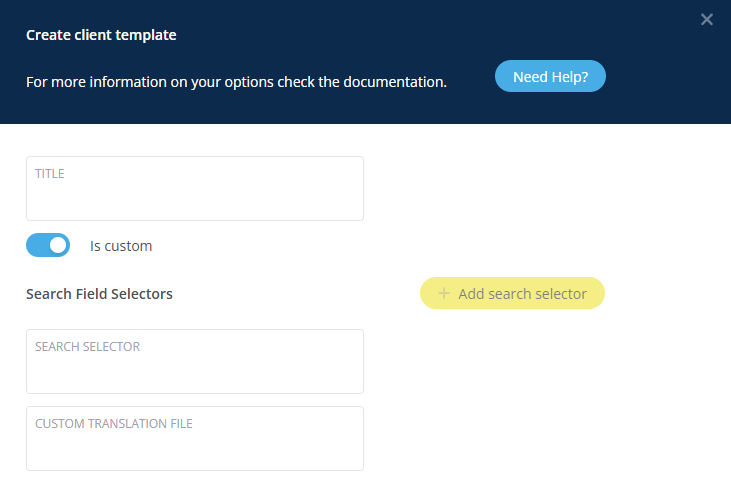Image resolution: width=731 pixels, height=500 pixels.
Task: Click the "Search Field Selectors" heading
Action: (x=99, y=294)
